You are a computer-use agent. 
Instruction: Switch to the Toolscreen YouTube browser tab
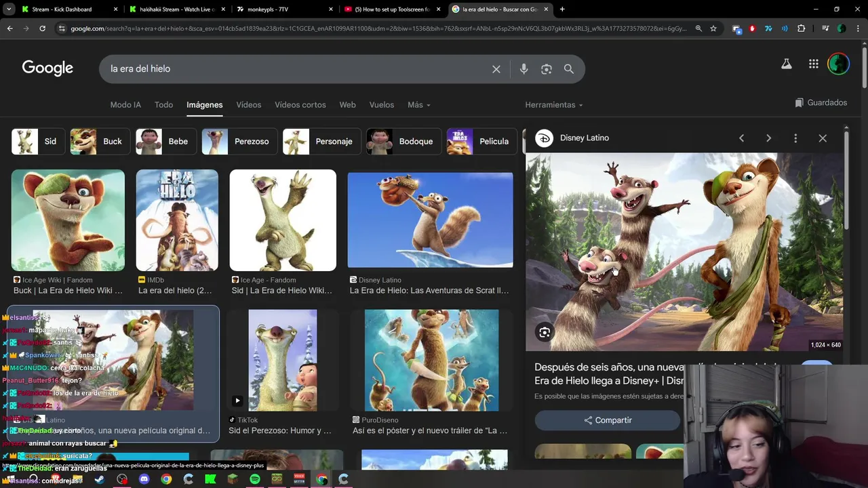(392, 9)
